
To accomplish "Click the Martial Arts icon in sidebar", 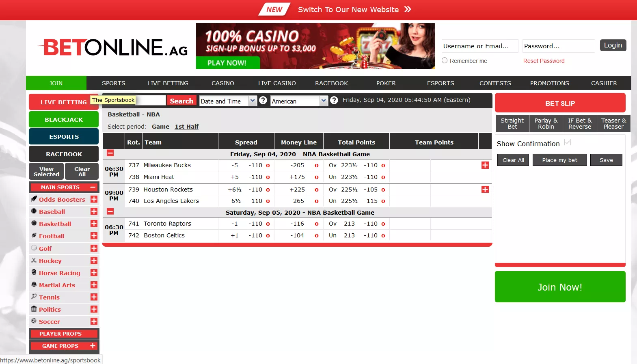I will coord(34,284).
